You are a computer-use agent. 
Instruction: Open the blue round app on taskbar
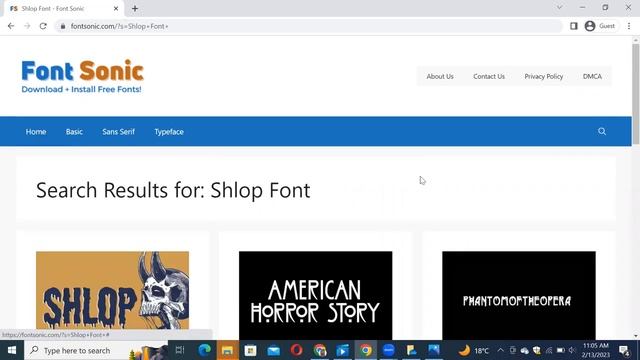tap(389, 350)
